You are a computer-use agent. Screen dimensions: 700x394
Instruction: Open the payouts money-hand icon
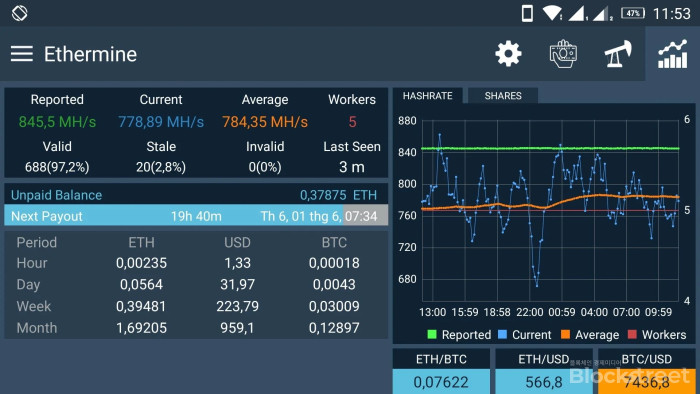pyautogui.click(x=563, y=54)
